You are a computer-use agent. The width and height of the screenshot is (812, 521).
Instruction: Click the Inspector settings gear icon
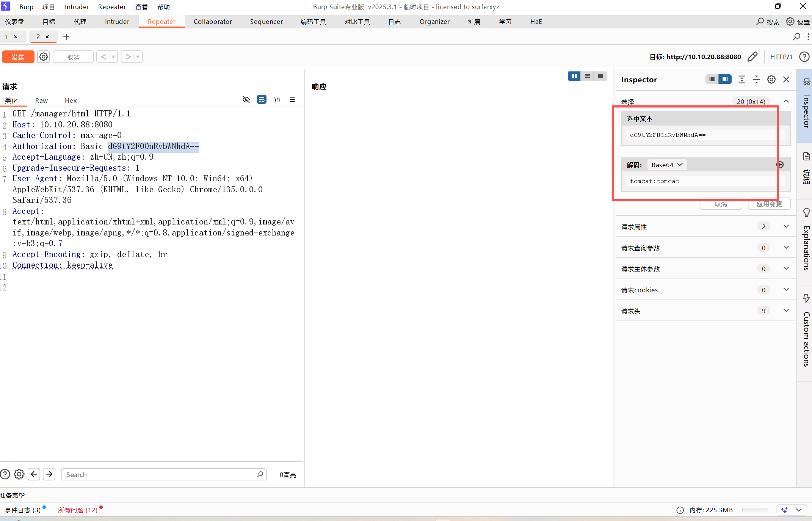pos(771,80)
